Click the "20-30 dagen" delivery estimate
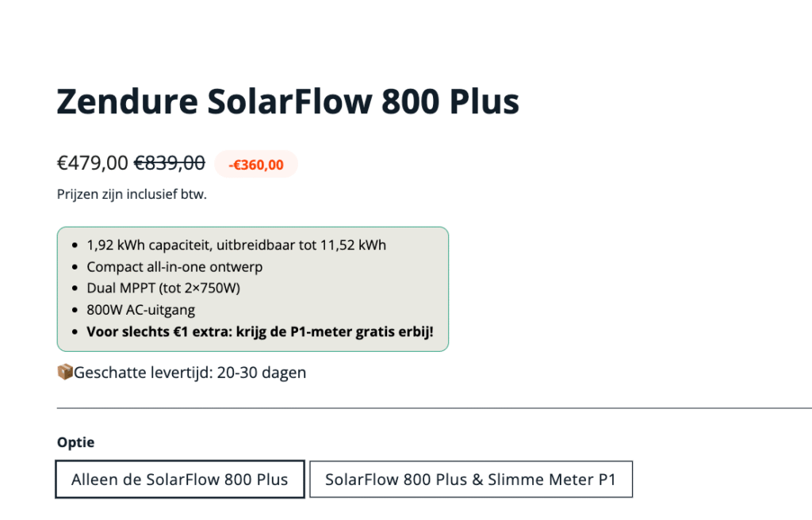Viewport: 812px width, 520px height. [265, 372]
